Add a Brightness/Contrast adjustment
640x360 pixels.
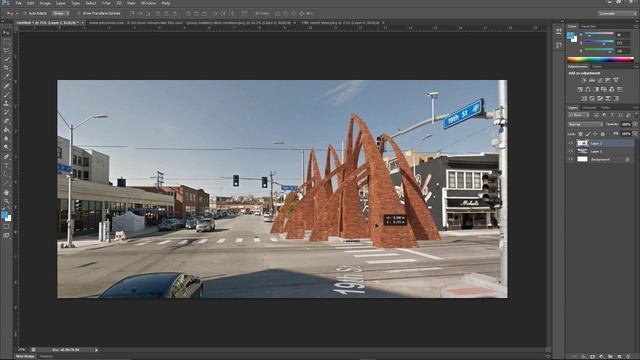(x=584, y=80)
